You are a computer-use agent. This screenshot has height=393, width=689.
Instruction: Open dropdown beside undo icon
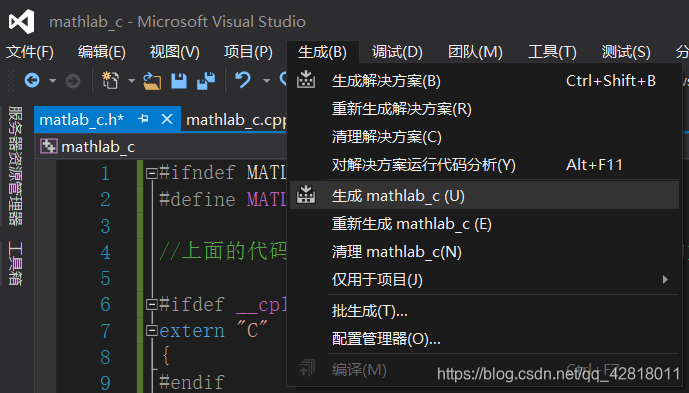[266, 81]
